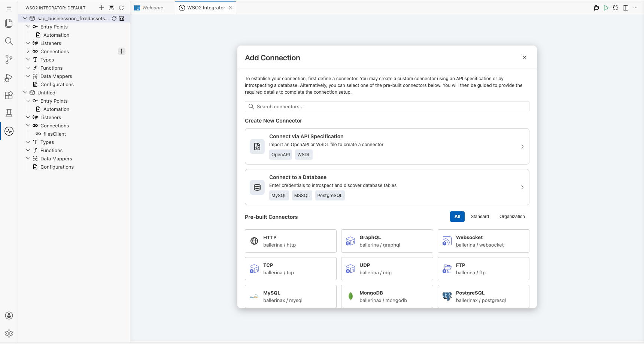
Task: Open overview icon on sap_businessone project row
Action: (x=122, y=18)
